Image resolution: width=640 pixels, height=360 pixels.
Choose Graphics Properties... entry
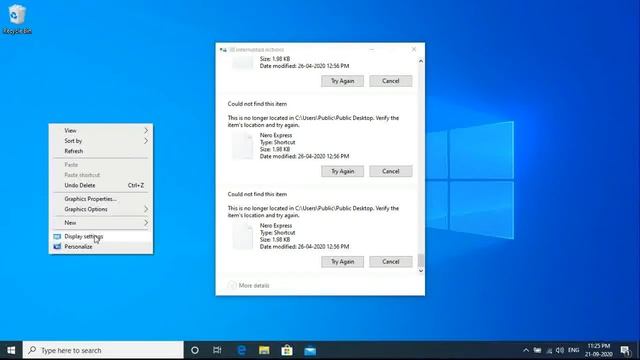(x=101, y=199)
